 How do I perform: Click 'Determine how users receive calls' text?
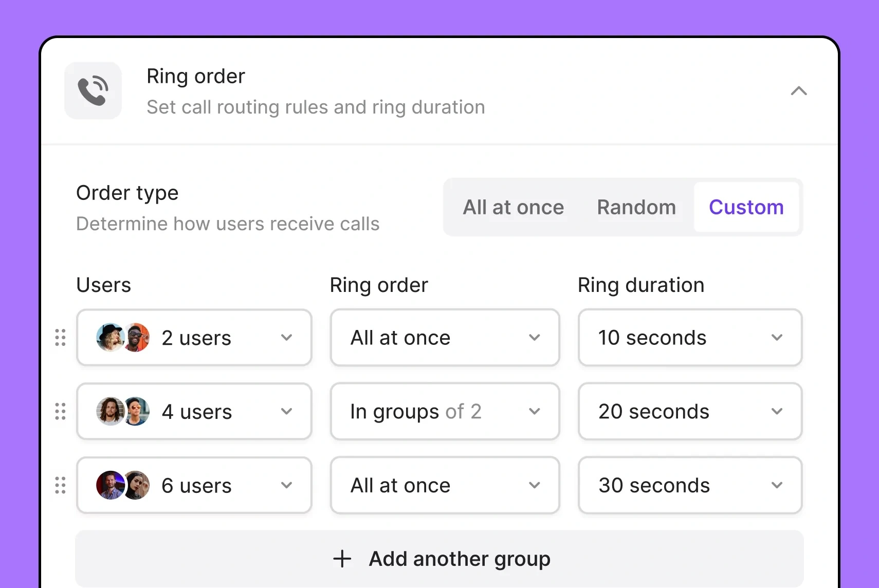(228, 224)
